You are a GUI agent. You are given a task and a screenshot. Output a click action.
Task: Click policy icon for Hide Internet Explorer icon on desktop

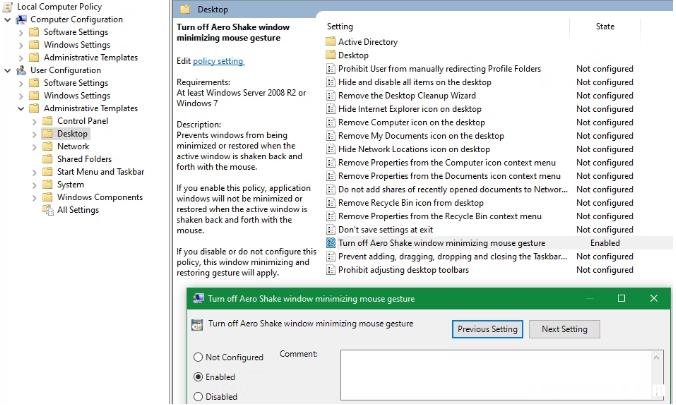pos(331,109)
